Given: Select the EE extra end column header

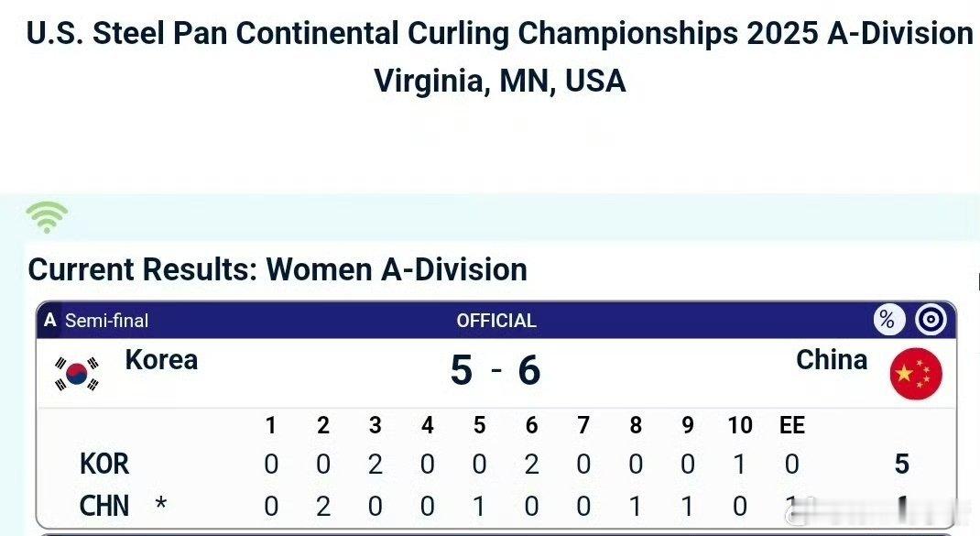Looking at the screenshot, I should tap(791, 425).
